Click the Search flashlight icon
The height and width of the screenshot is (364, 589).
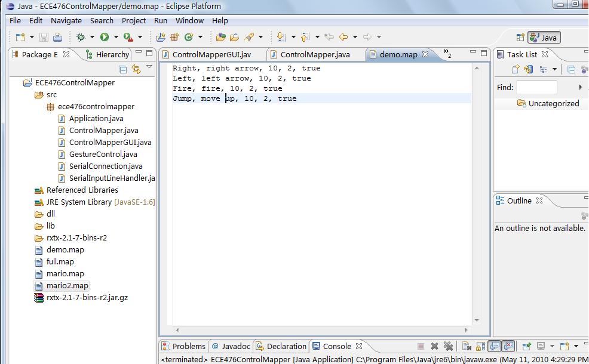point(249,37)
